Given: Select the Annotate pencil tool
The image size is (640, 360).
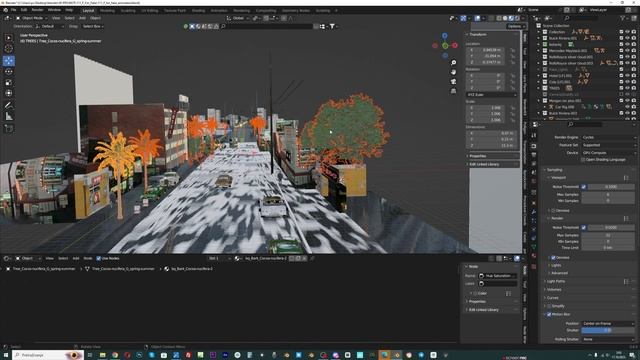Looking at the screenshot, I should pos(9,105).
